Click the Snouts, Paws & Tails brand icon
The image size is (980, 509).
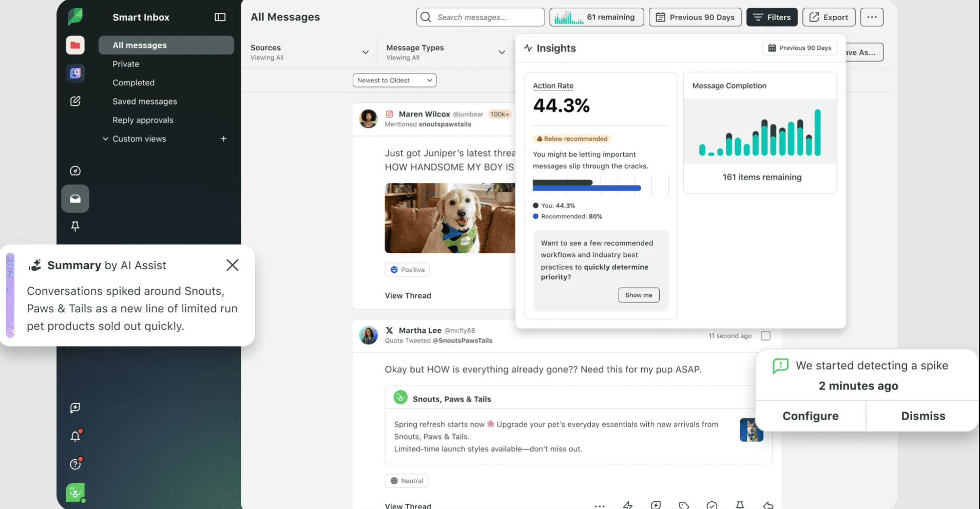(400, 398)
